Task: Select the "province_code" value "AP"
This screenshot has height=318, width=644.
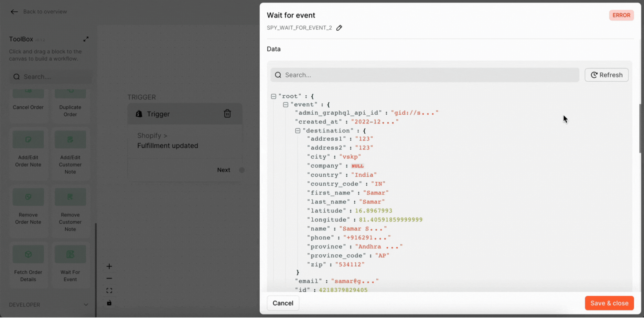Action: (382, 255)
